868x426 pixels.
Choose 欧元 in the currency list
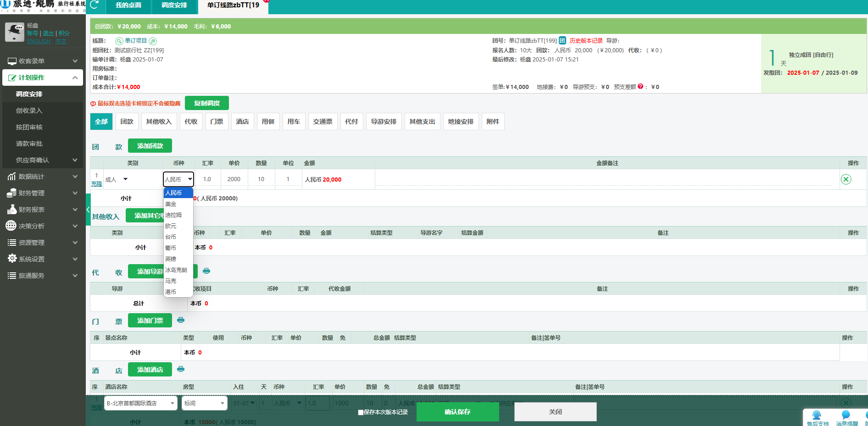tap(178, 226)
